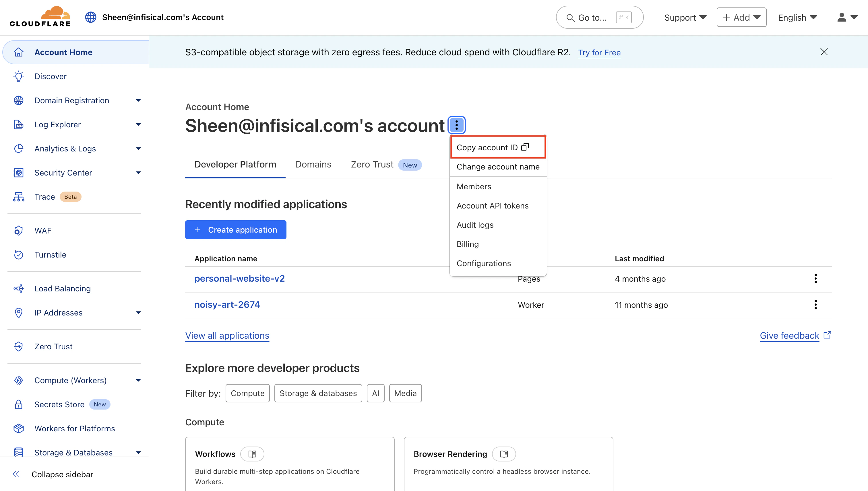
Task: Toggle the Media filter chip
Action: point(405,393)
